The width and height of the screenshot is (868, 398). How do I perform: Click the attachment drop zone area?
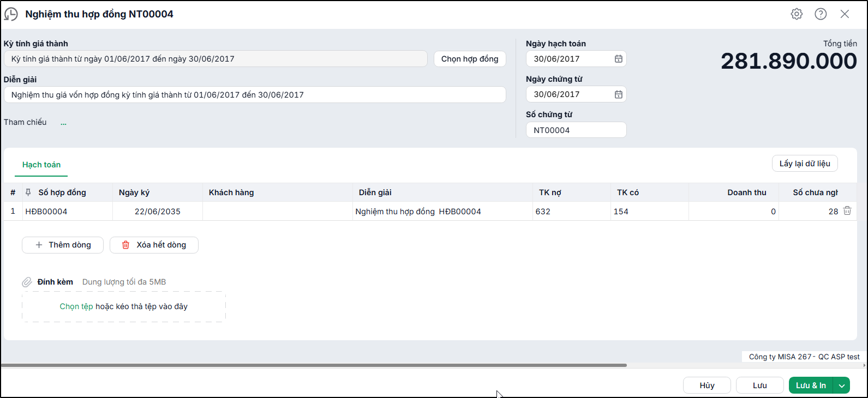(124, 306)
